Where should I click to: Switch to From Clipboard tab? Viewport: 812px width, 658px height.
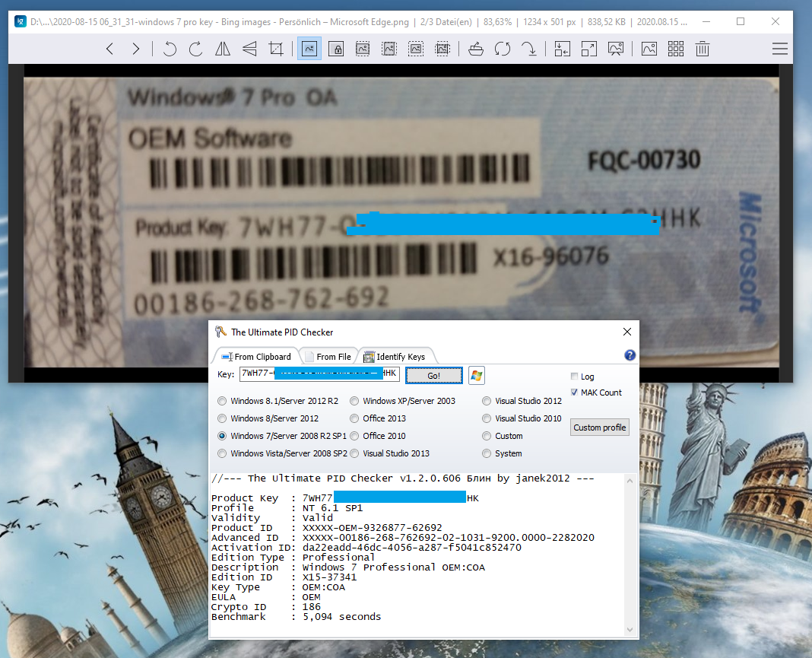[x=255, y=357]
